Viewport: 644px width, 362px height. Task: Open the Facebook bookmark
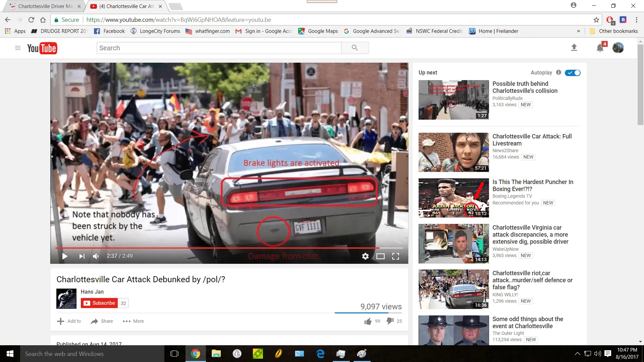click(109, 31)
